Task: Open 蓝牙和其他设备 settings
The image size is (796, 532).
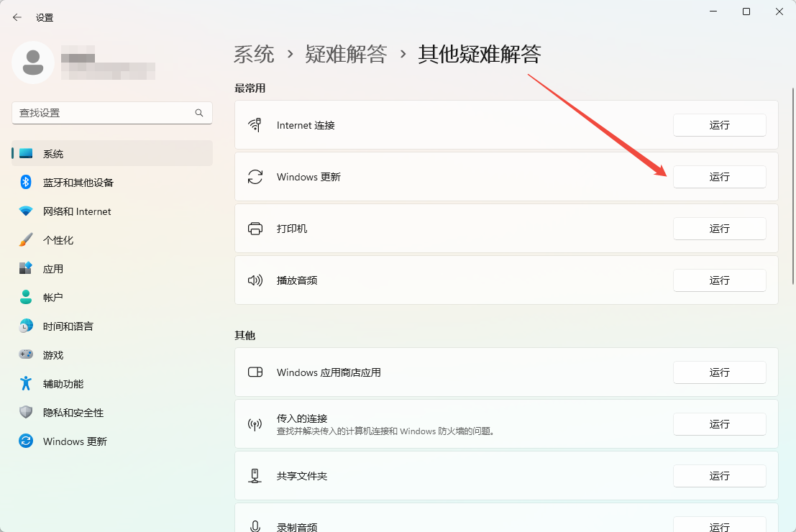Action: click(x=112, y=182)
